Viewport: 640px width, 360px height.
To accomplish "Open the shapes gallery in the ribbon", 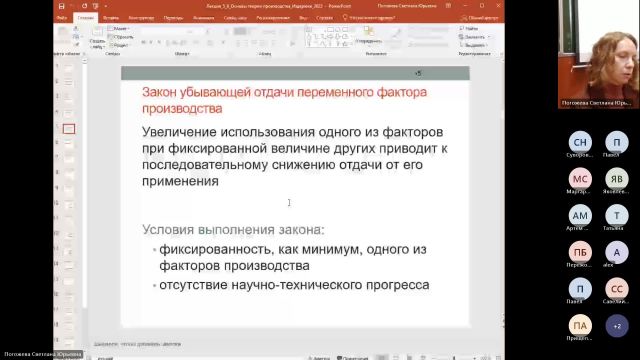I will (x=329, y=37).
